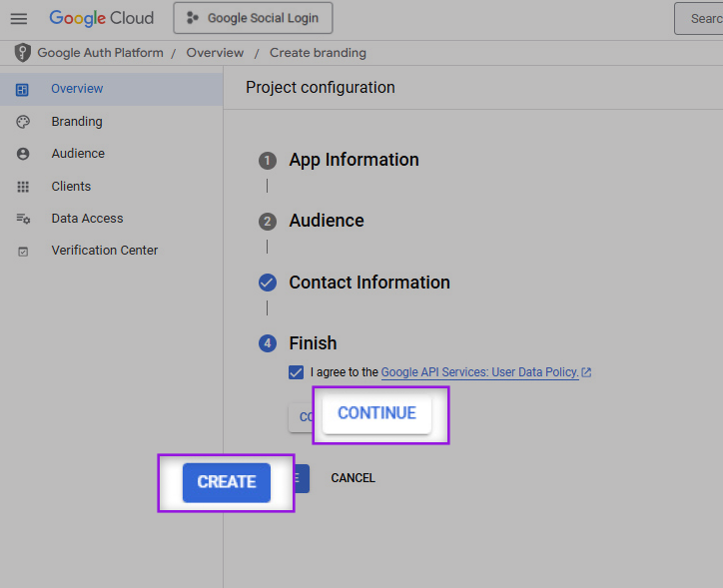Click the Data Access settings icon
Image resolution: width=723 pixels, height=588 pixels.
coord(23,219)
